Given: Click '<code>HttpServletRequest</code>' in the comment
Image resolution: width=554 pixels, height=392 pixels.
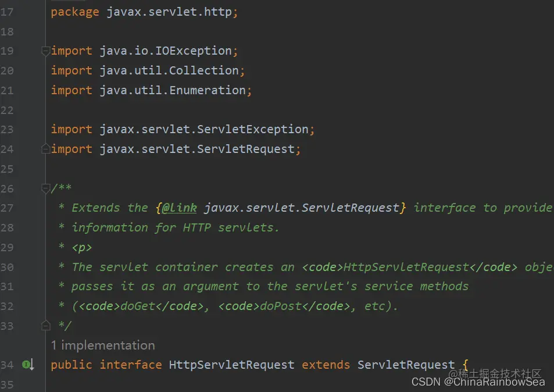Looking at the screenshot, I should pyautogui.click(x=409, y=267).
